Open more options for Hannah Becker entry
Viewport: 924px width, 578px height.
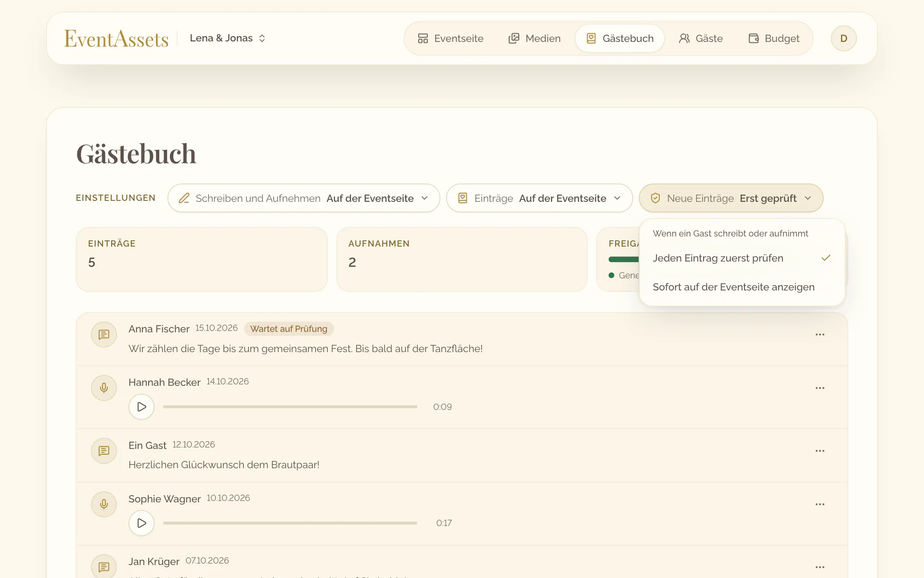(820, 388)
